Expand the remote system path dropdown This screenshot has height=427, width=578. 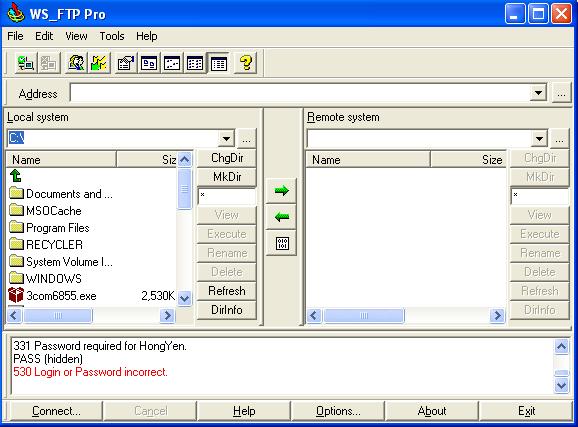point(539,139)
